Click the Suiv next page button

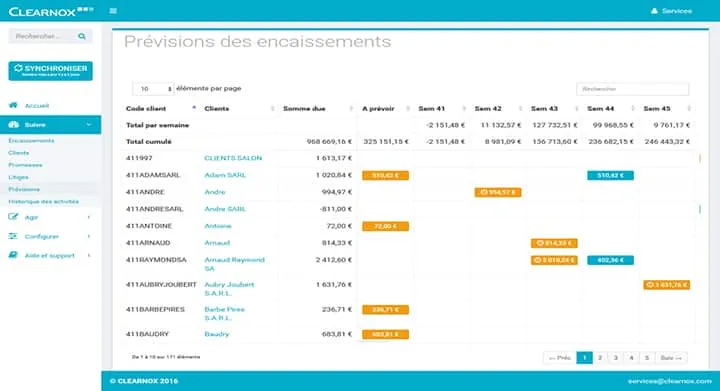point(671,357)
